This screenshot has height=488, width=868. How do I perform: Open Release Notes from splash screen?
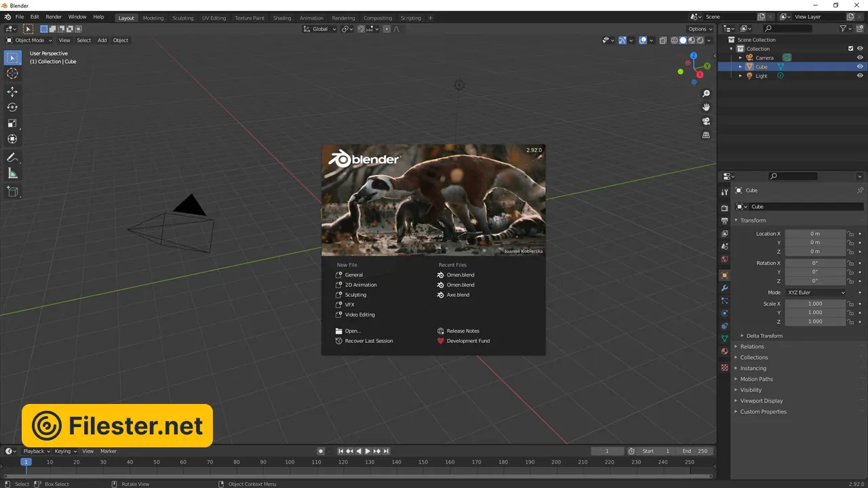pyautogui.click(x=462, y=331)
